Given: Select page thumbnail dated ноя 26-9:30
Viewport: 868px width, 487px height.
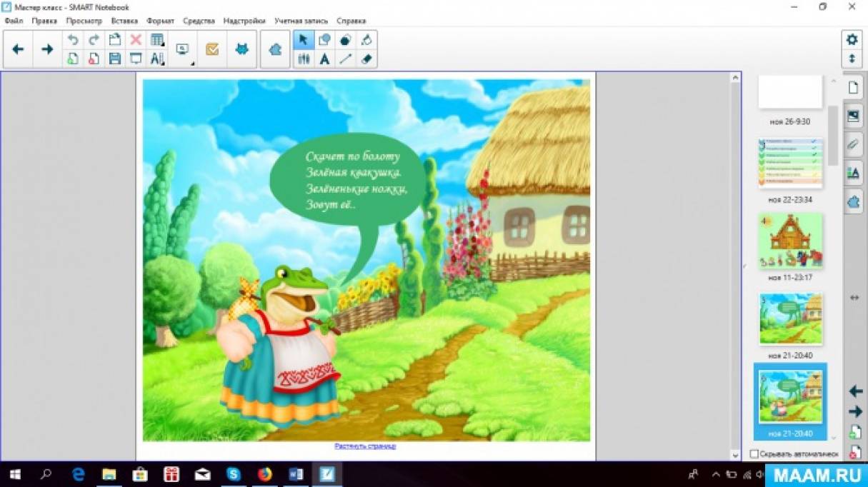Looking at the screenshot, I should click(x=790, y=93).
